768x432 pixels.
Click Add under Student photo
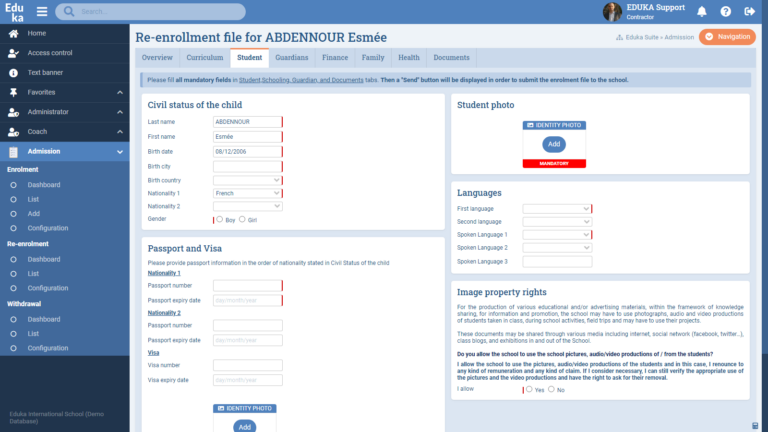click(x=553, y=144)
